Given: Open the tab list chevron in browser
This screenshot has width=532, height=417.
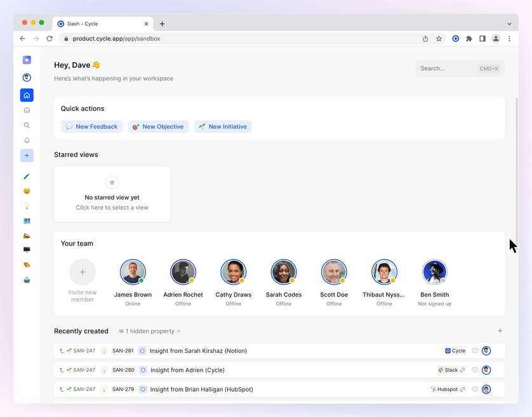Looking at the screenshot, I should [509, 23].
